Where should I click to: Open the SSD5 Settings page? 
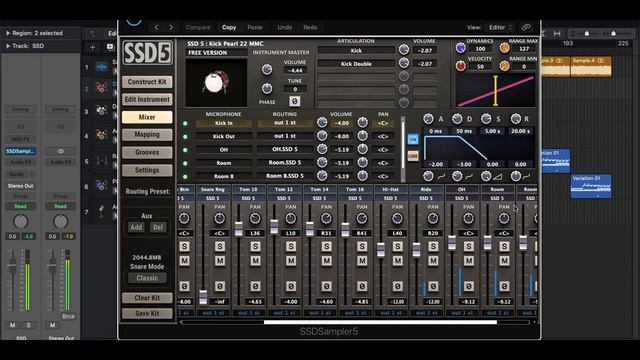(147, 170)
